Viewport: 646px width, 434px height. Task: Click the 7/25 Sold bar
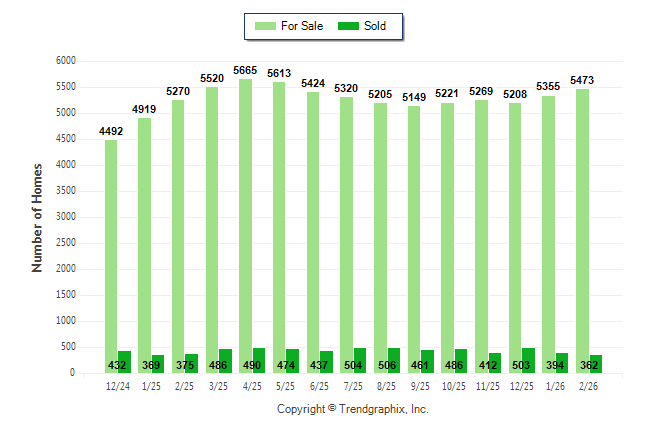point(359,361)
